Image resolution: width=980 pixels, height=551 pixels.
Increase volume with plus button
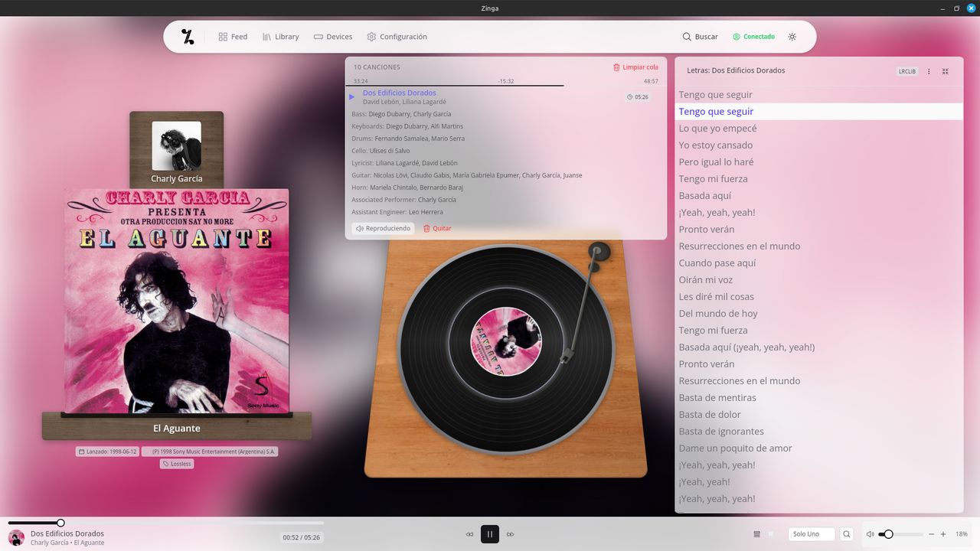(943, 534)
